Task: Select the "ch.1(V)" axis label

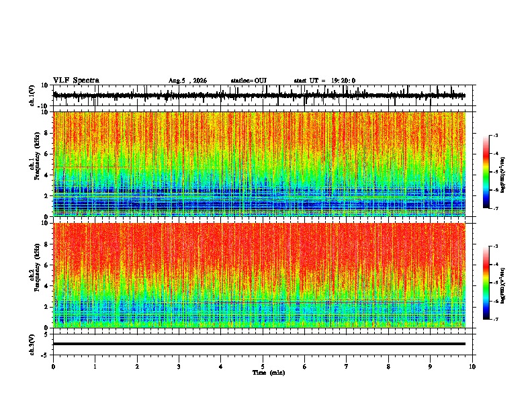Action: (32, 95)
